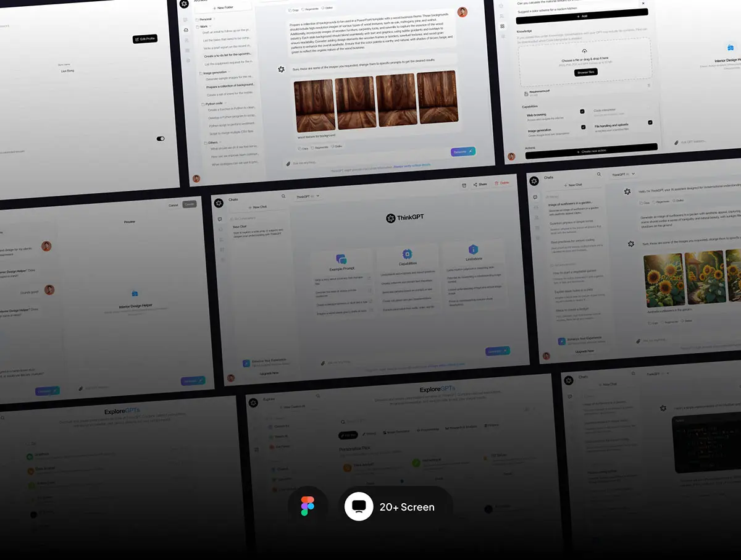741x560 pixels.
Task: Click the cloud upload icon in Knowledge dropzone
Action: click(584, 51)
